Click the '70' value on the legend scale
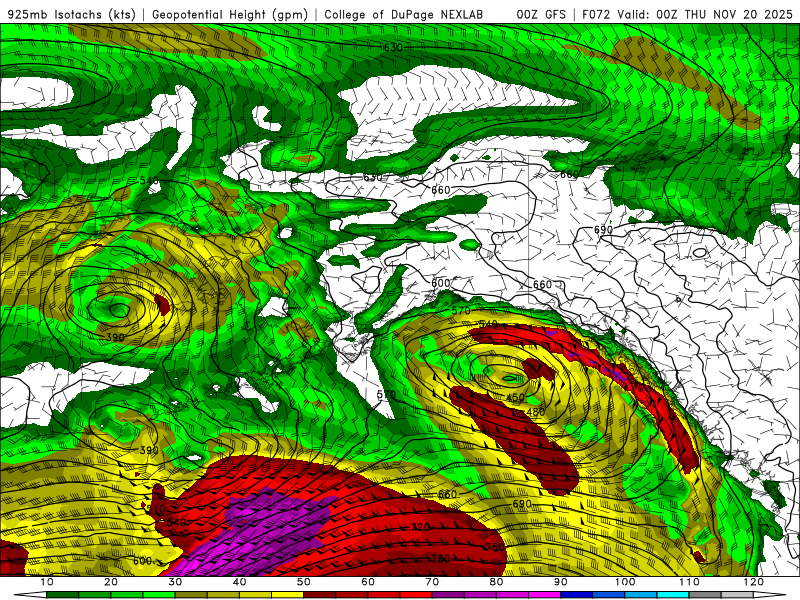This screenshot has width=800, height=600. tap(432, 582)
